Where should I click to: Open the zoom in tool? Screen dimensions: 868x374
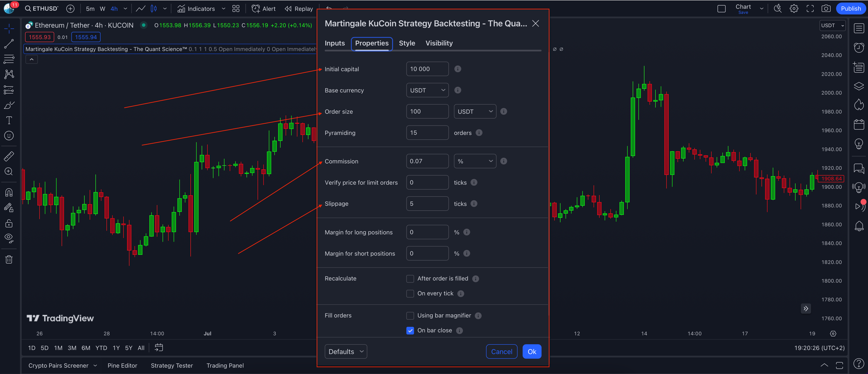coord(9,172)
